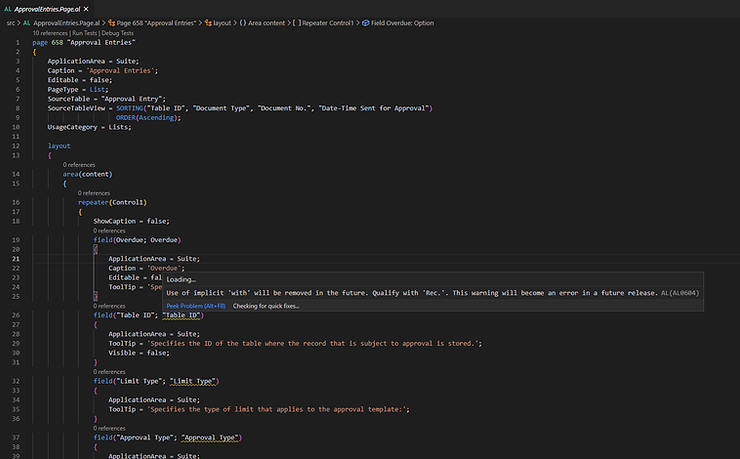Click 0 references above repeater(Control1)
This screenshot has width=740, height=459.
pos(95,193)
